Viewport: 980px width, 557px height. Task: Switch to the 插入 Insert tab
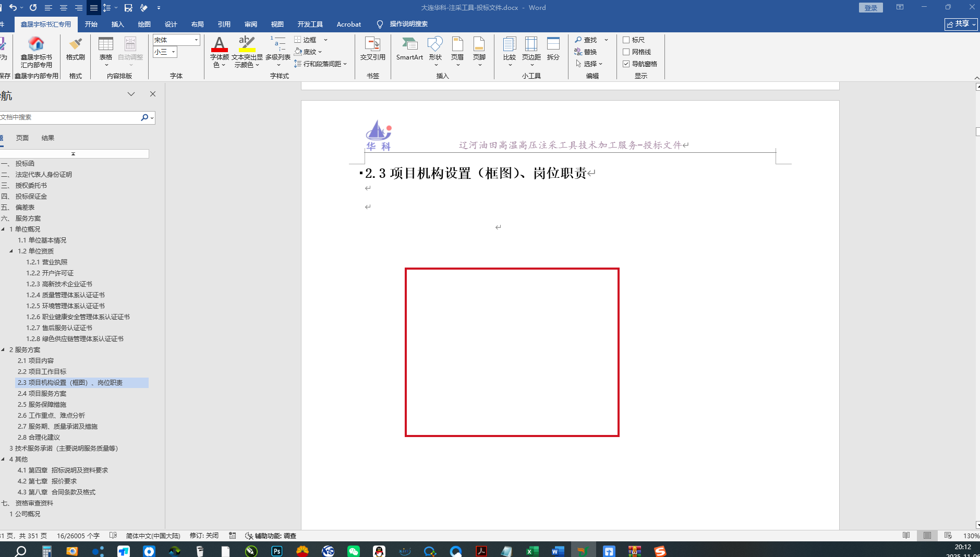click(x=118, y=25)
